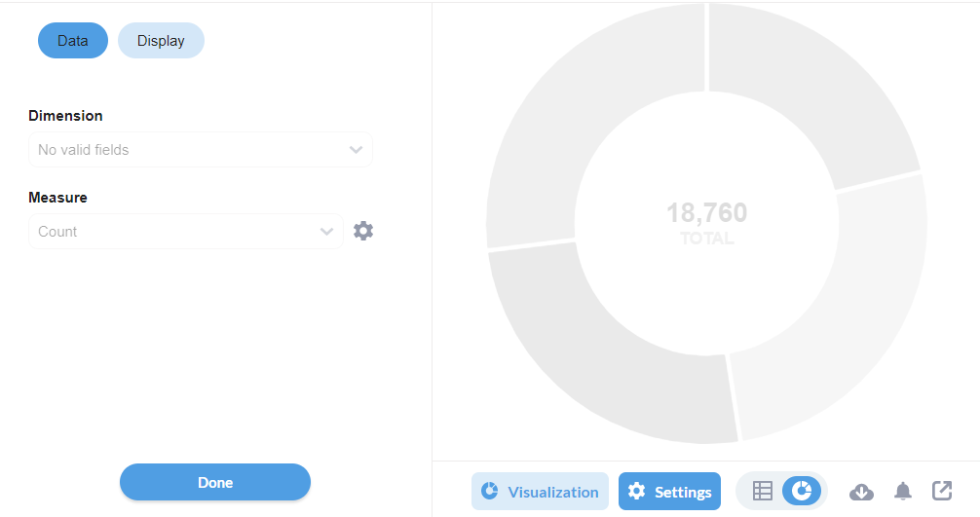Screen dimensions: 980x517
Task: Switch to pie chart view
Action: tap(802, 492)
